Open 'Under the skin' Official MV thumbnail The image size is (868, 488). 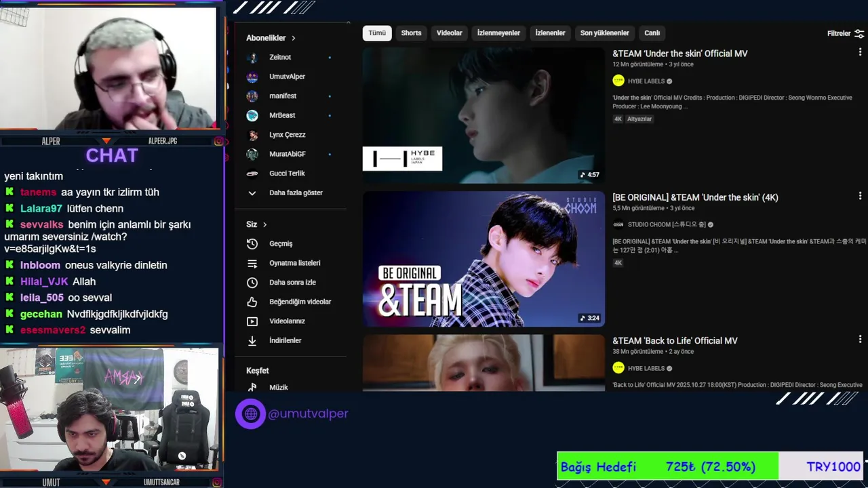(484, 115)
